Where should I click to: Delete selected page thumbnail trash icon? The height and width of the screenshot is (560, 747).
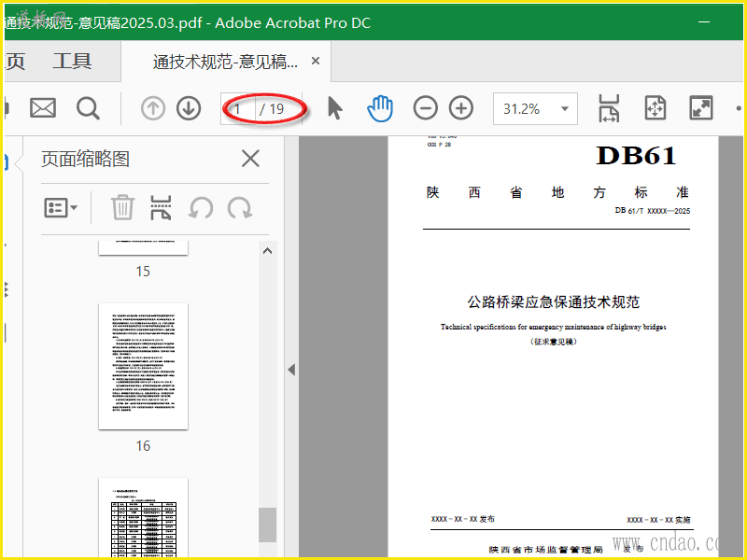122,207
